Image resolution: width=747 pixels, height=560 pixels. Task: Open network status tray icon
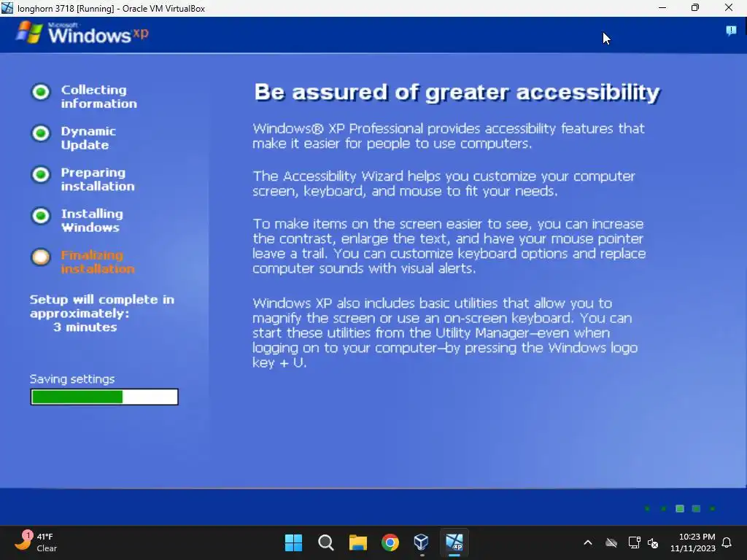pos(634,542)
